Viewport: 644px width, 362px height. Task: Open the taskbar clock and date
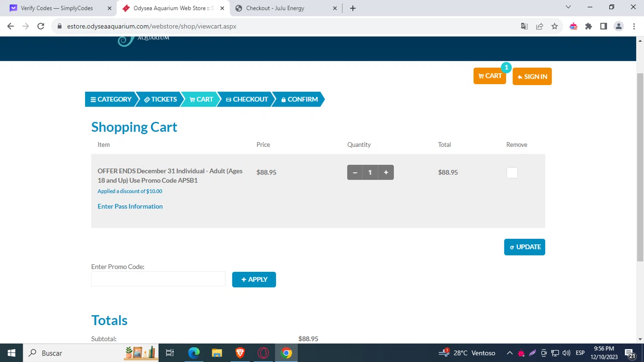pyautogui.click(x=604, y=353)
